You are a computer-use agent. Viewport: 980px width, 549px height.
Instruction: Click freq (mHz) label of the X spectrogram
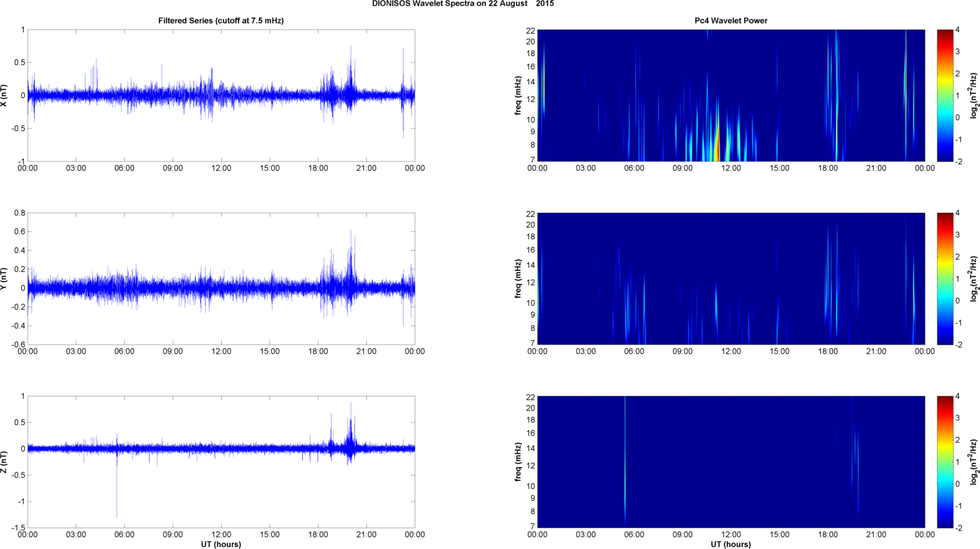[x=518, y=95]
